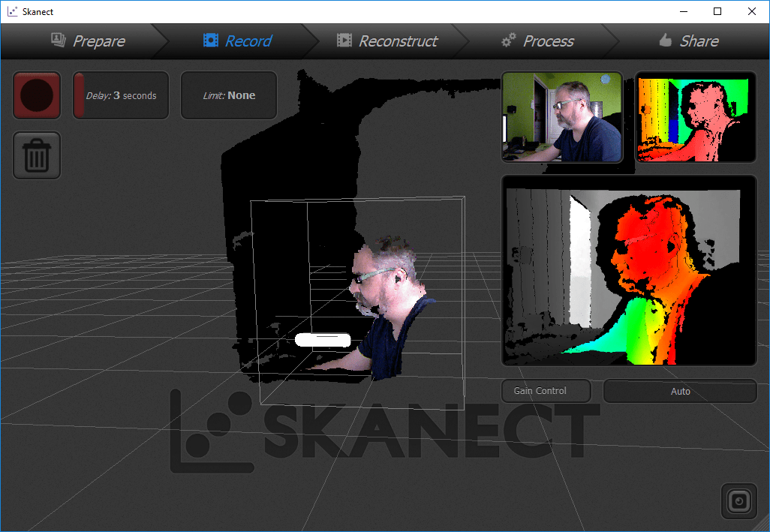This screenshot has width=770, height=532.
Task: Select the colorized depth preview thumbnail
Action: click(696, 117)
